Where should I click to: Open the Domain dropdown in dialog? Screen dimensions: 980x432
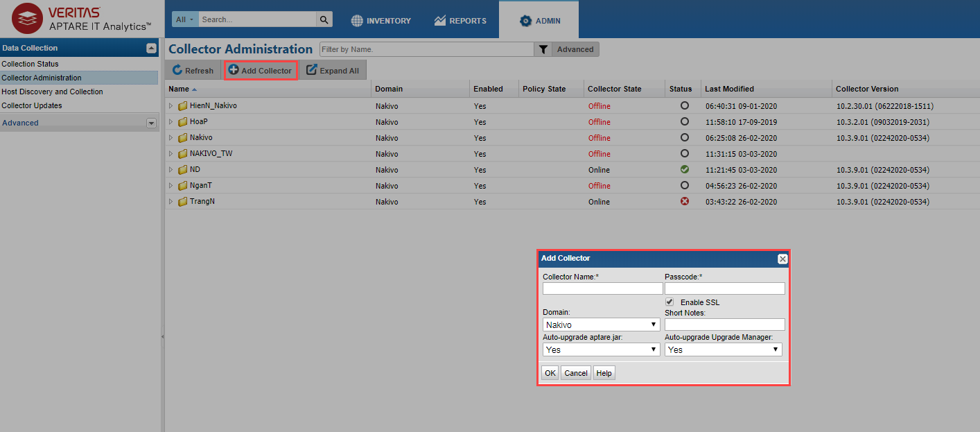tap(601, 325)
